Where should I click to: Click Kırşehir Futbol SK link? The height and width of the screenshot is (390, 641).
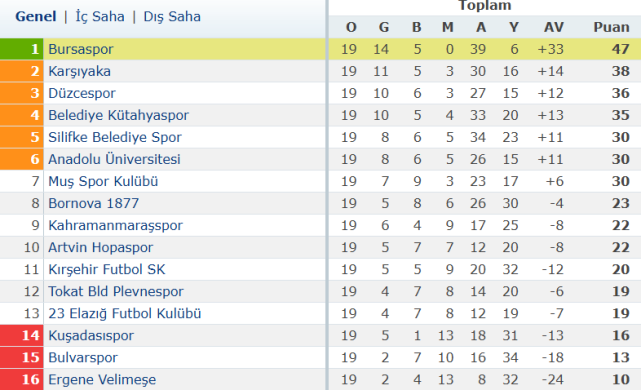click(x=107, y=270)
